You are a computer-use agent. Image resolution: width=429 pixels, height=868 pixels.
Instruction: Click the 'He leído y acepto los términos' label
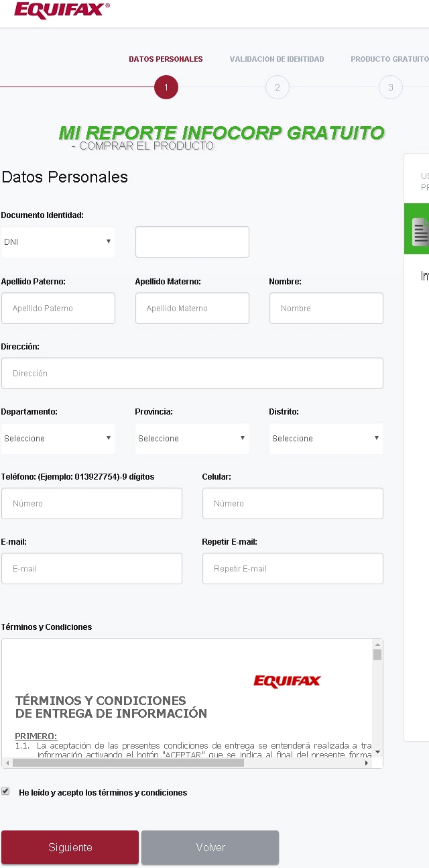[103, 792]
